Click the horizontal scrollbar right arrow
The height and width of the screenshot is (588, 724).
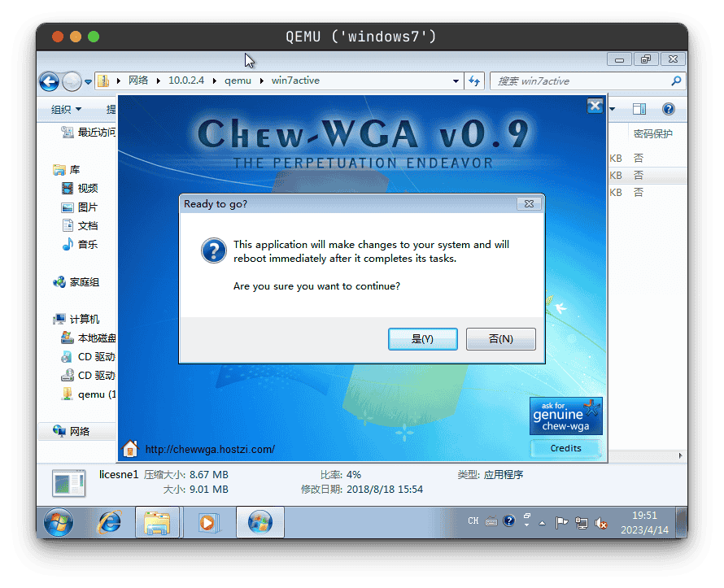680,456
